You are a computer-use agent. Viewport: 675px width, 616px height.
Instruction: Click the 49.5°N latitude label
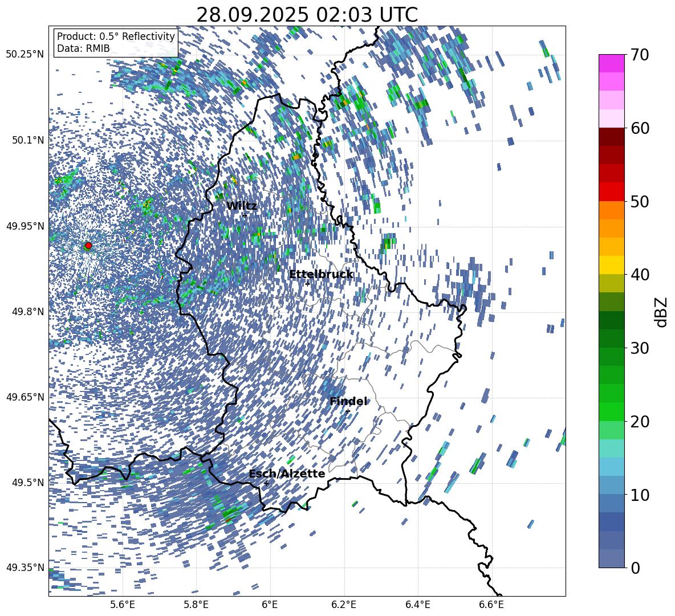pos(27,482)
